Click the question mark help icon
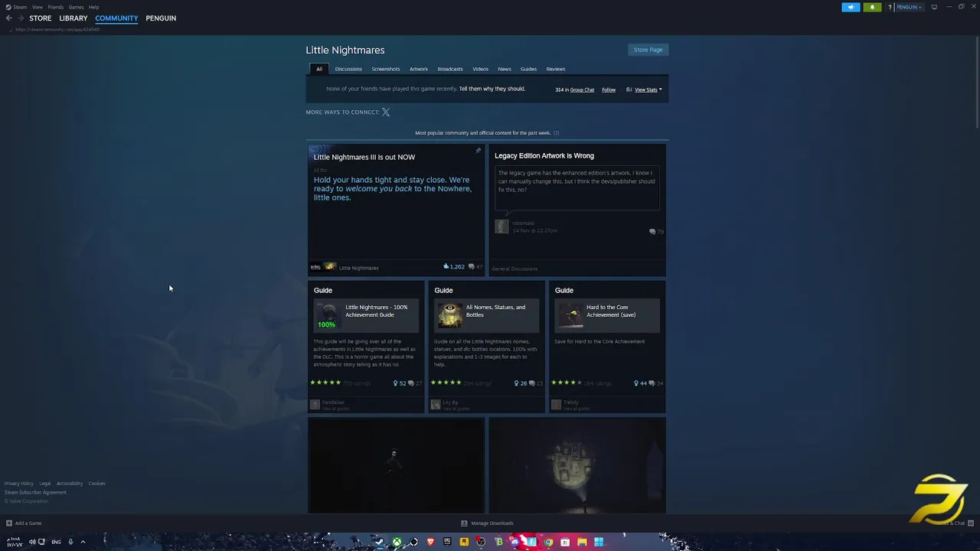 890,7
